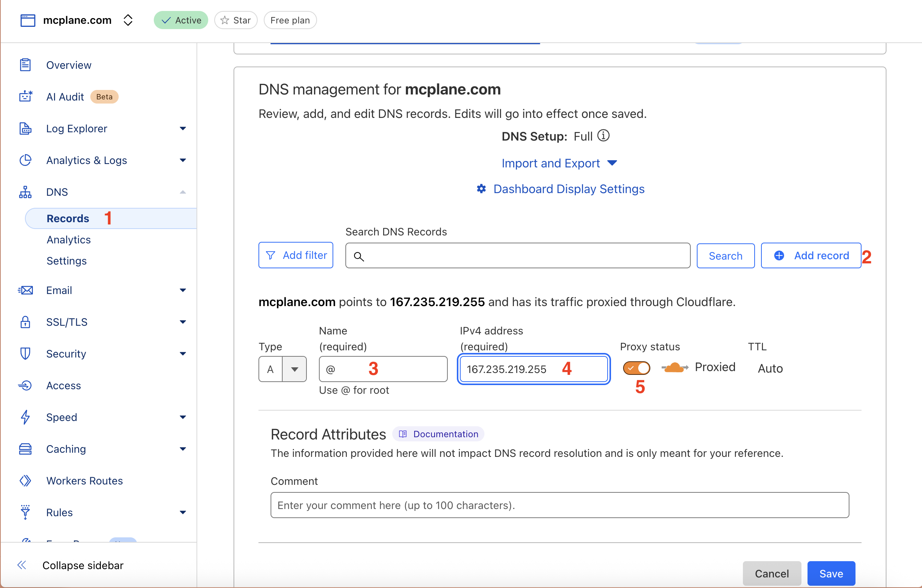
Task: Click the Rules filter icon
Action: (x=25, y=512)
